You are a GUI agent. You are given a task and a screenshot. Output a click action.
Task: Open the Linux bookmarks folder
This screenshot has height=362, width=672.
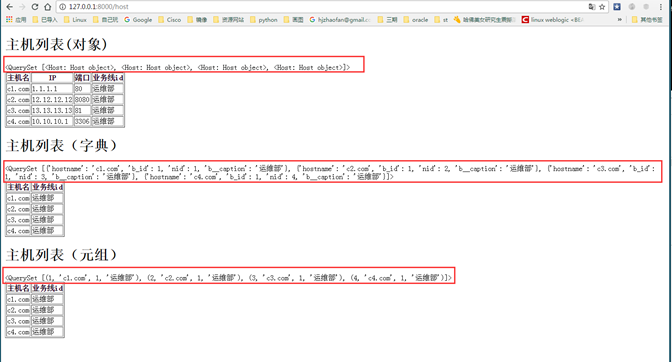75,20
